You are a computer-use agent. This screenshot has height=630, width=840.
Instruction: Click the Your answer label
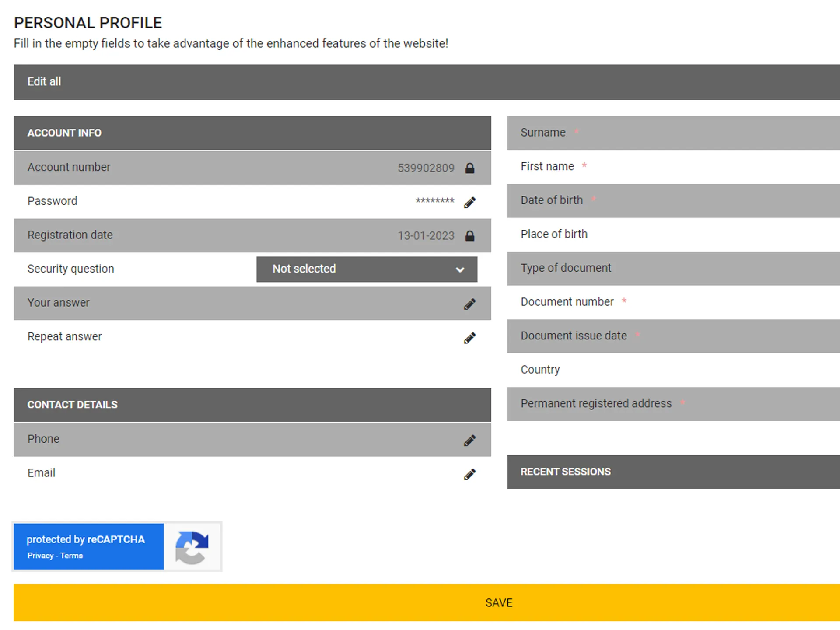[x=59, y=303]
